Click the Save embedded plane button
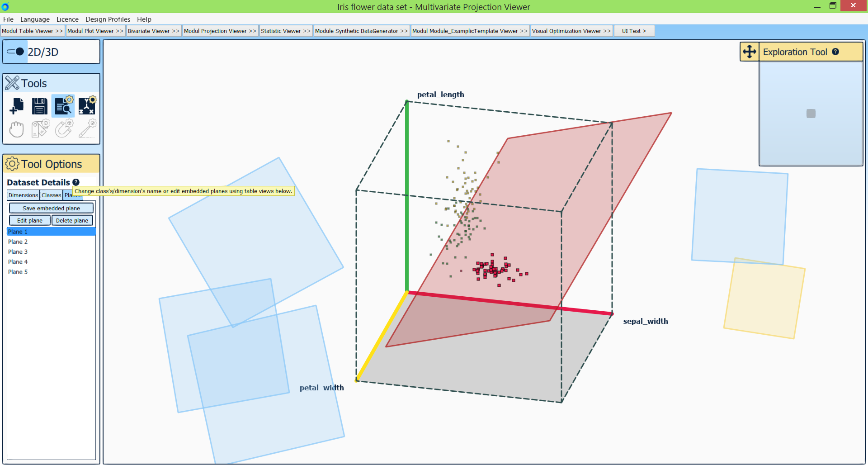 (x=51, y=209)
